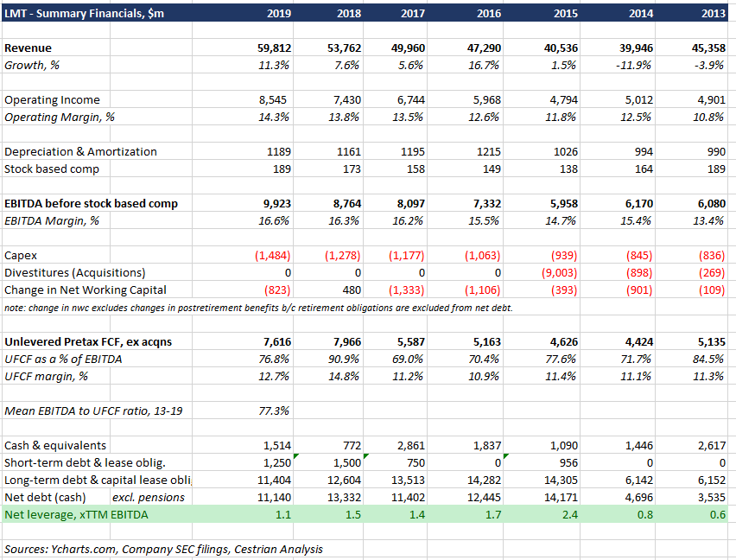The height and width of the screenshot is (560, 736).
Task: Click the excl. pensions cell
Action: [149, 497]
